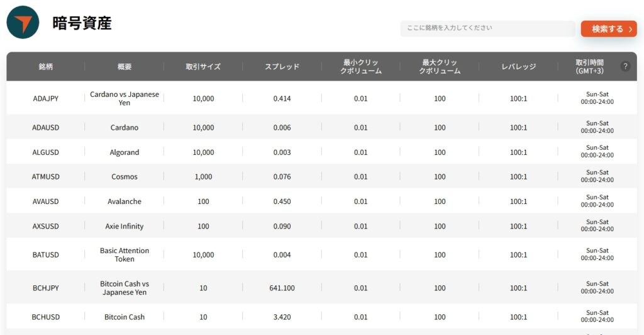The image size is (644, 335).
Task: Click the 検索する search button
Action: coord(608,29)
